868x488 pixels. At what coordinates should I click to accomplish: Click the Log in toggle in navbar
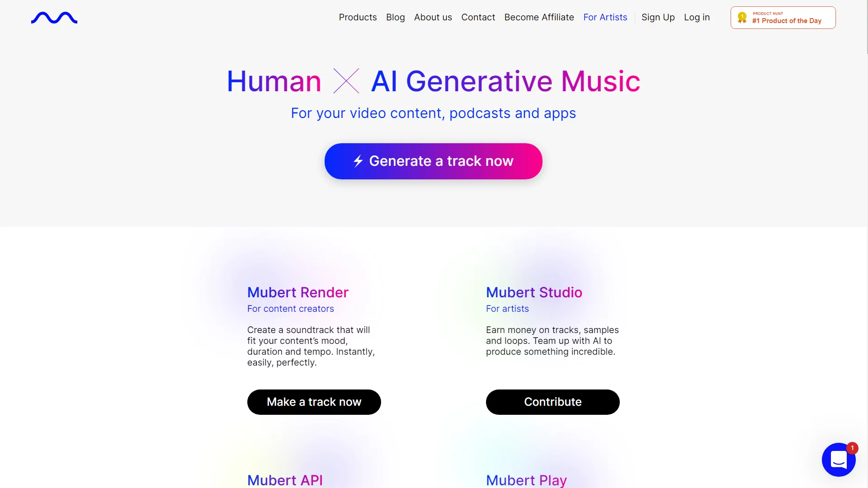pyautogui.click(x=696, y=17)
